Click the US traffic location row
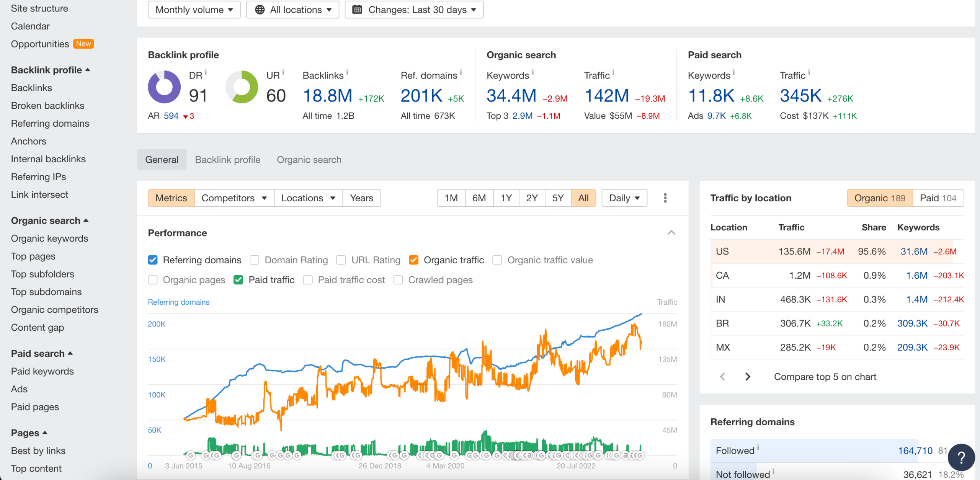980x480 pixels. (837, 251)
